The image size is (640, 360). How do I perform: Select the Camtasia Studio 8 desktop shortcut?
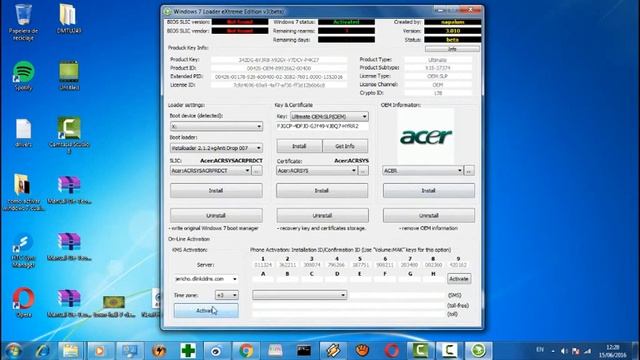(x=69, y=135)
